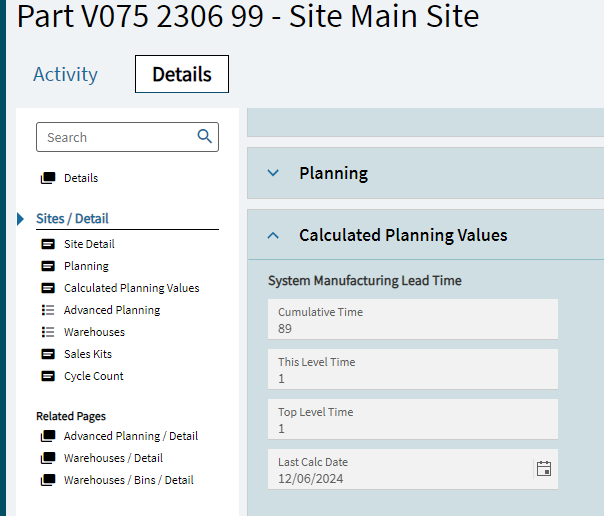Image resolution: width=604 pixels, height=516 pixels.
Task: Click the Cycle Count card icon
Action: (x=48, y=376)
